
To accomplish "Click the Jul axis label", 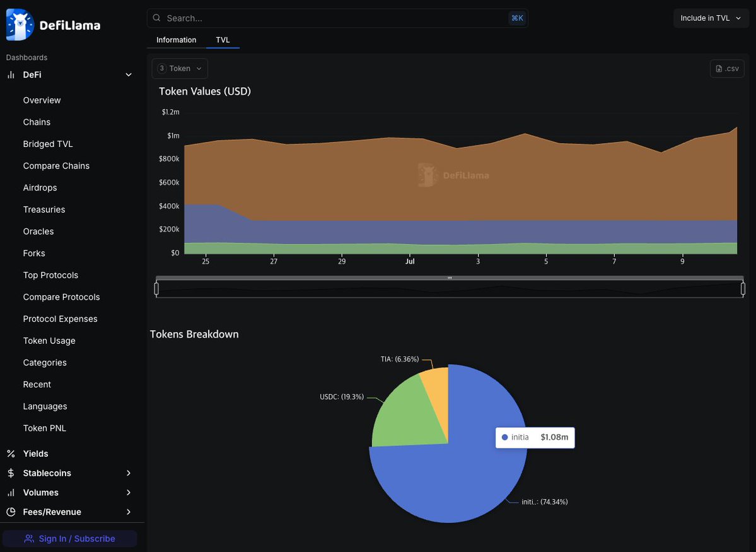I will tap(410, 262).
